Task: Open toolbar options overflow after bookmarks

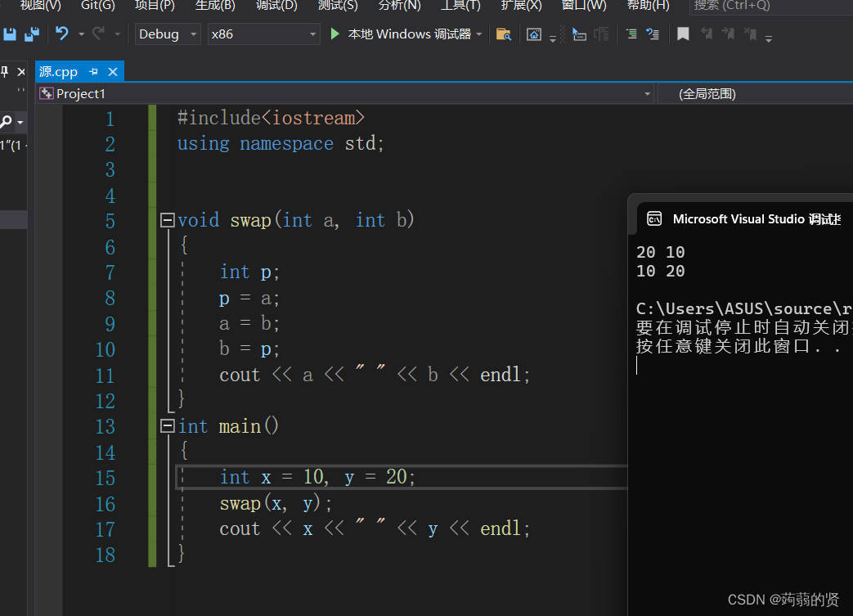Action: 769,38
